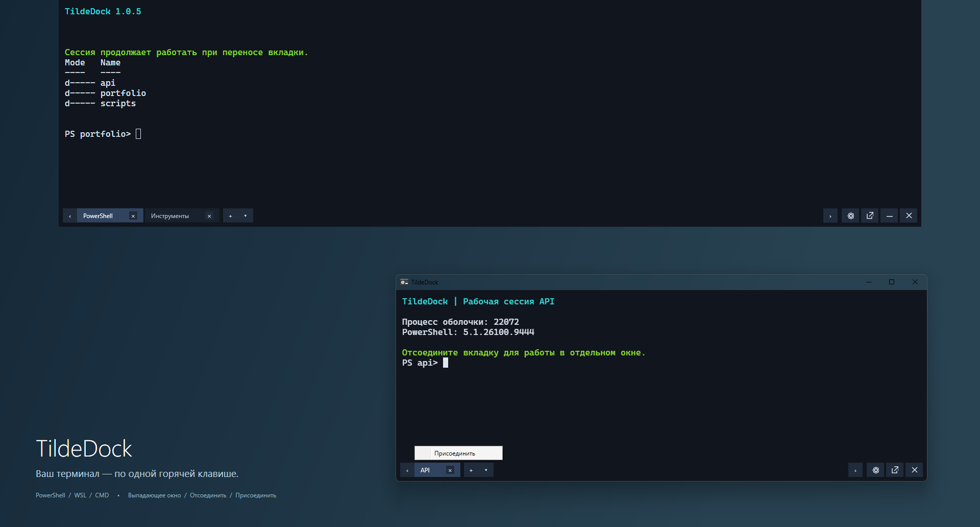Open settings gear in the top dropdown terminal
The height and width of the screenshot is (527, 980).
pyautogui.click(x=850, y=215)
